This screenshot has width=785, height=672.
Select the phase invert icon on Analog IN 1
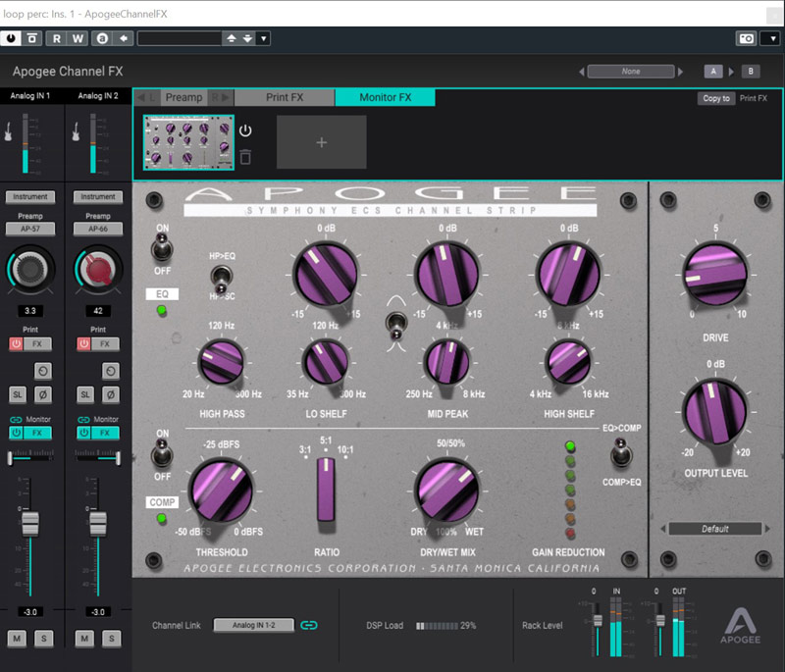(x=43, y=394)
